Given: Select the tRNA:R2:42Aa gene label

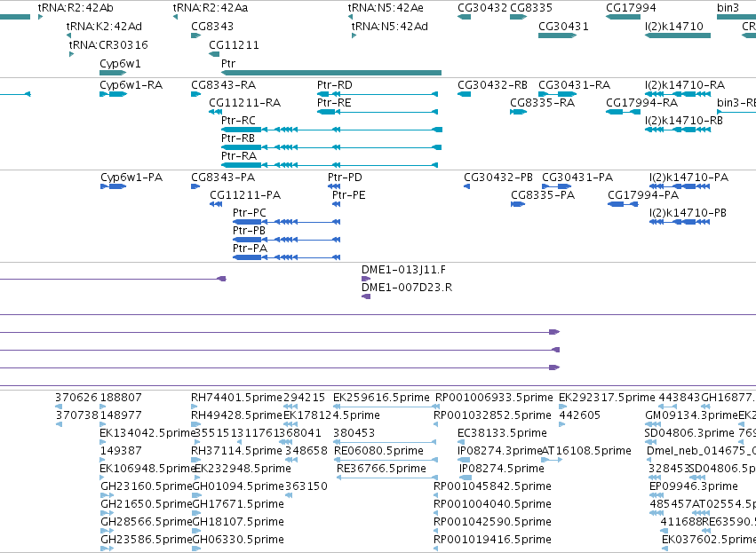Looking at the screenshot, I should click(211, 8).
